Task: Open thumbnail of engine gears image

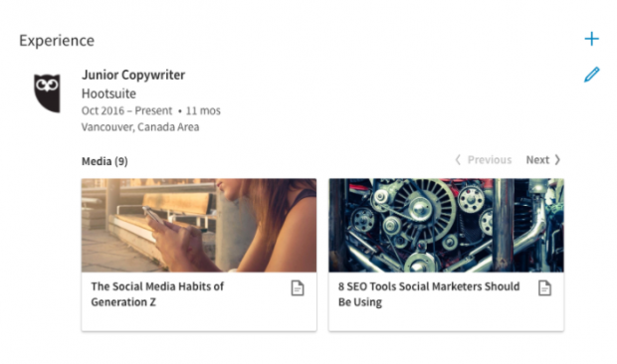Action: (x=446, y=225)
